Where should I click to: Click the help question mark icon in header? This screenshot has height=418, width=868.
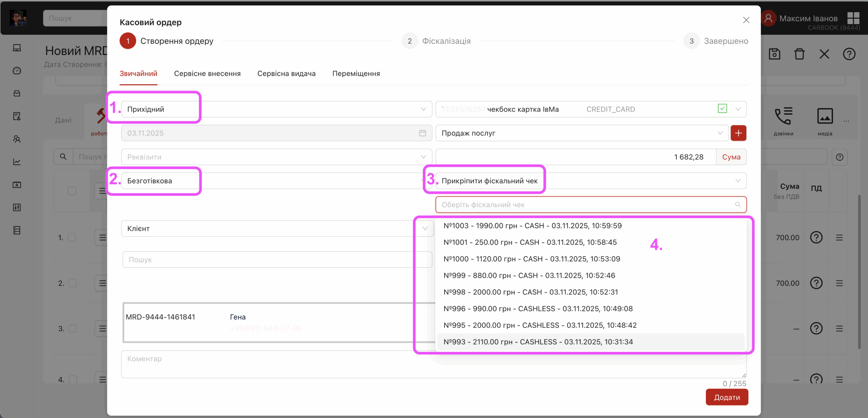pyautogui.click(x=849, y=54)
